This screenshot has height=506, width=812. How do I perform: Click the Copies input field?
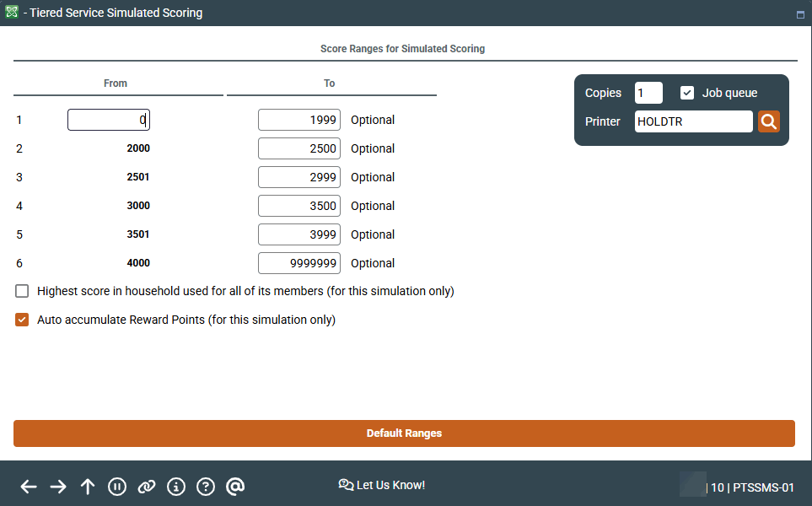[x=648, y=93]
